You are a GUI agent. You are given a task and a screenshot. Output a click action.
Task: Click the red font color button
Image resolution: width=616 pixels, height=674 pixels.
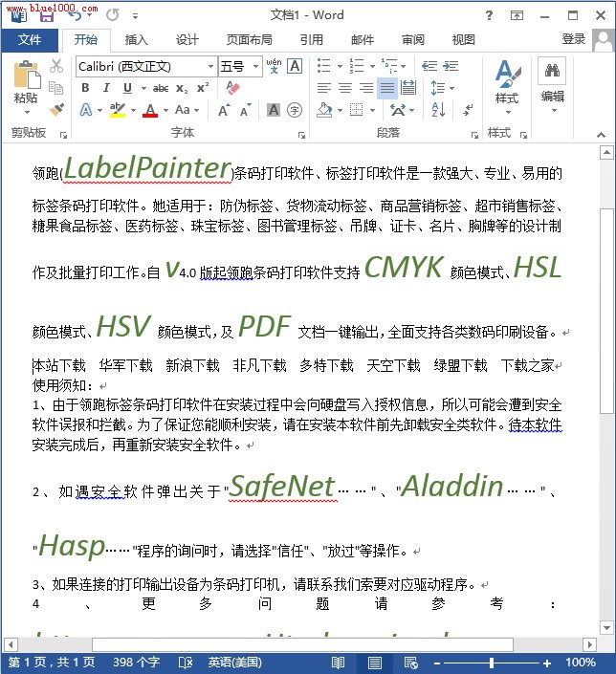click(150, 110)
